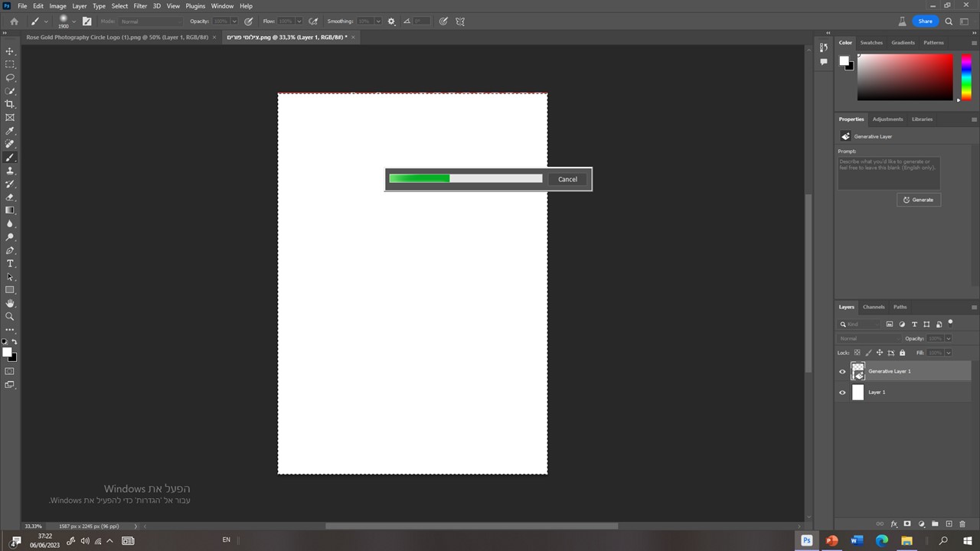Add layer style with fx icon
980x551 pixels.
[893, 524]
